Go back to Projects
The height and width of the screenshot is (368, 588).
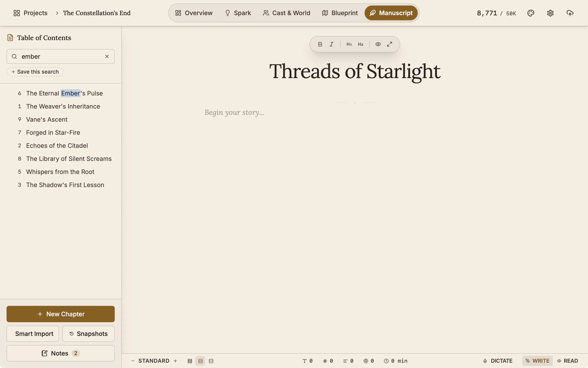point(30,13)
